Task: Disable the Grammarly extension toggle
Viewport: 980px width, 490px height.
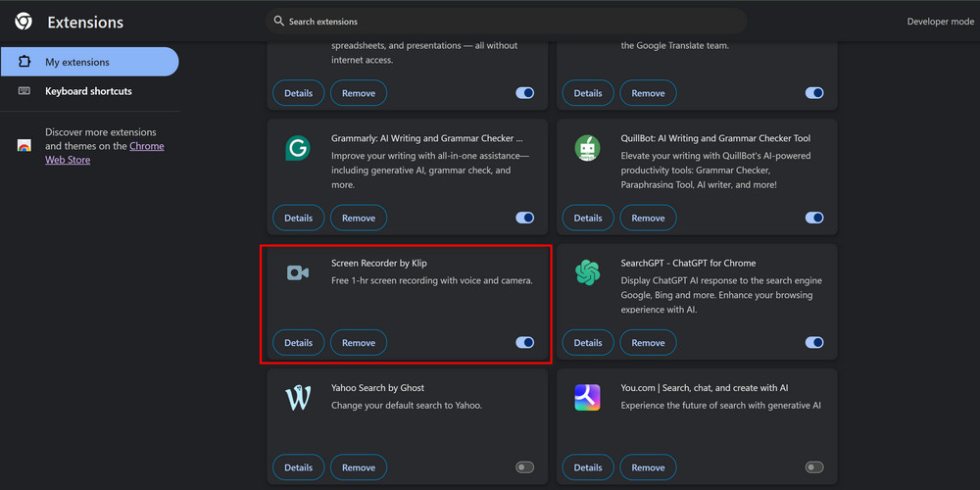Action: 525,218
